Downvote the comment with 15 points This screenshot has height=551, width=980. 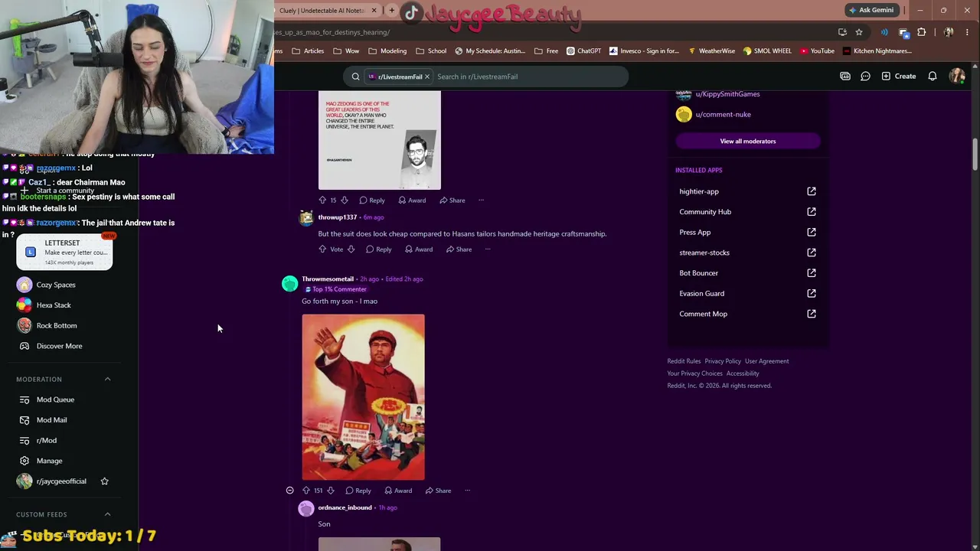coord(345,201)
